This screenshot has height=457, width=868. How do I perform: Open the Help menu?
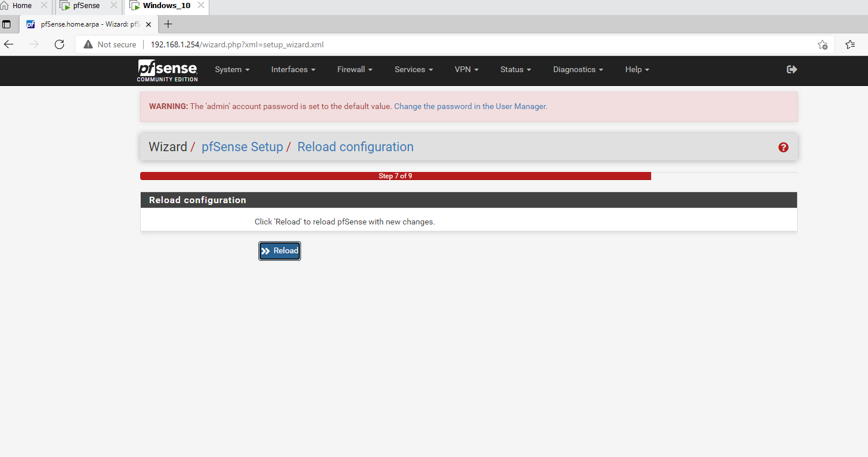(637, 69)
